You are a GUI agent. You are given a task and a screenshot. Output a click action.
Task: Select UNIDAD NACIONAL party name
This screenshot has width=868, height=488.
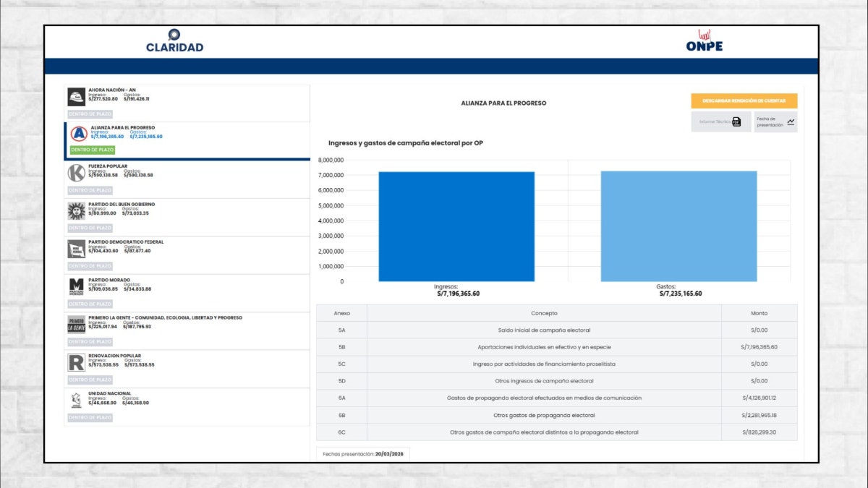click(x=109, y=393)
